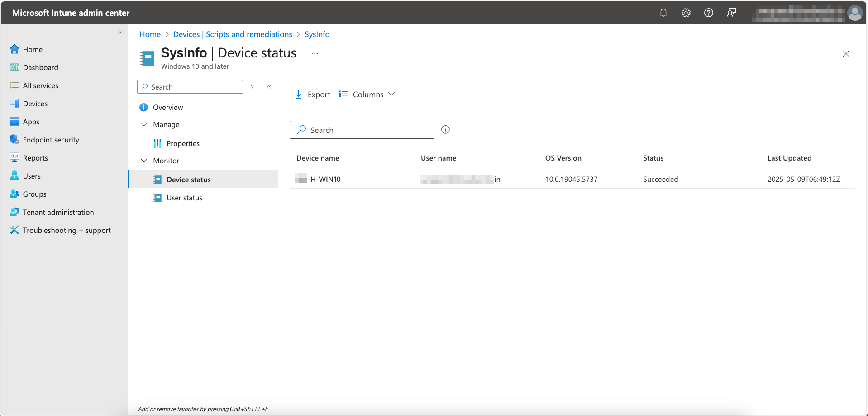Image resolution: width=868 pixels, height=416 pixels.
Task: Click the Troubleshooting wrench icon
Action: 14,230
